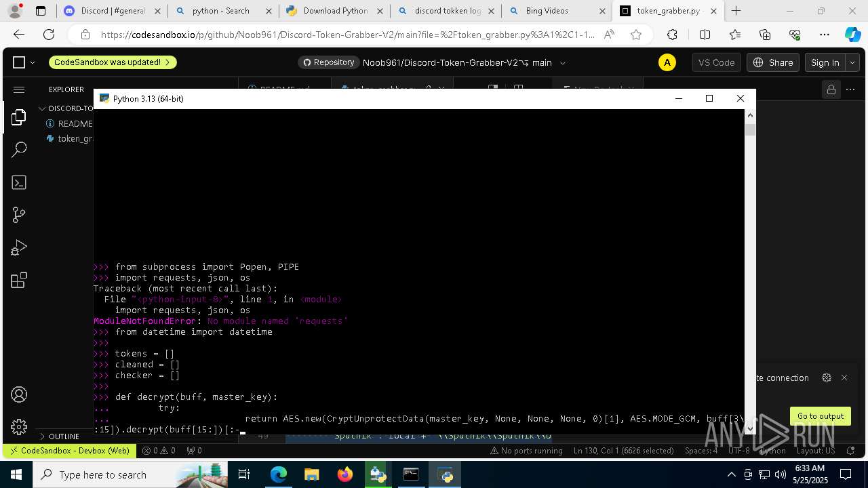Open the CodeSandbox logo dropdown menu
Screen dimensions: 868x488
pos(24,62)
